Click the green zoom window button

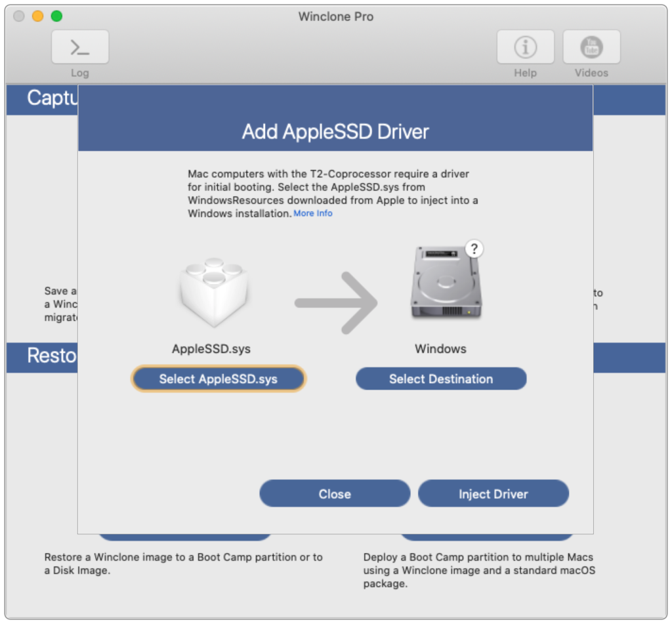(56, 16)
